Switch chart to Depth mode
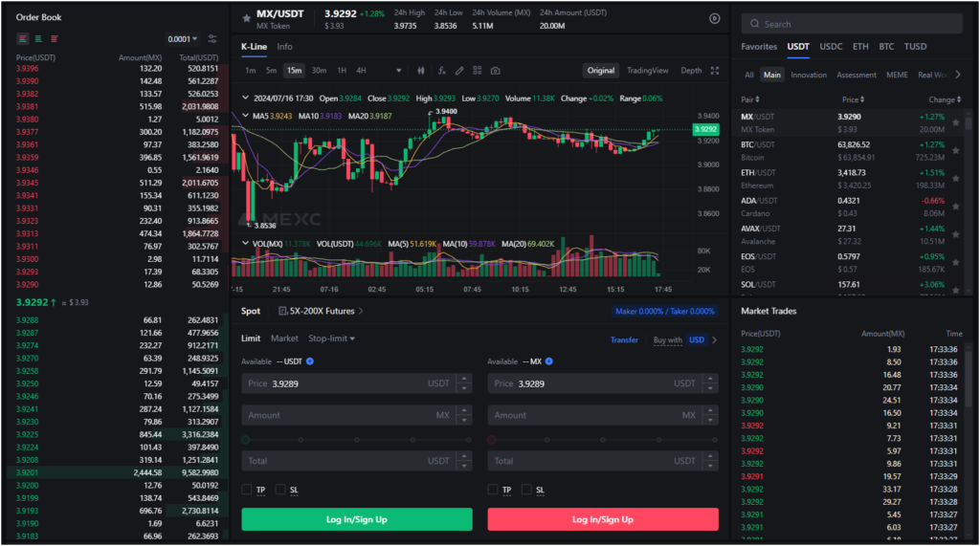The width and height of the screenshot is (980, 546). point(691,71)
